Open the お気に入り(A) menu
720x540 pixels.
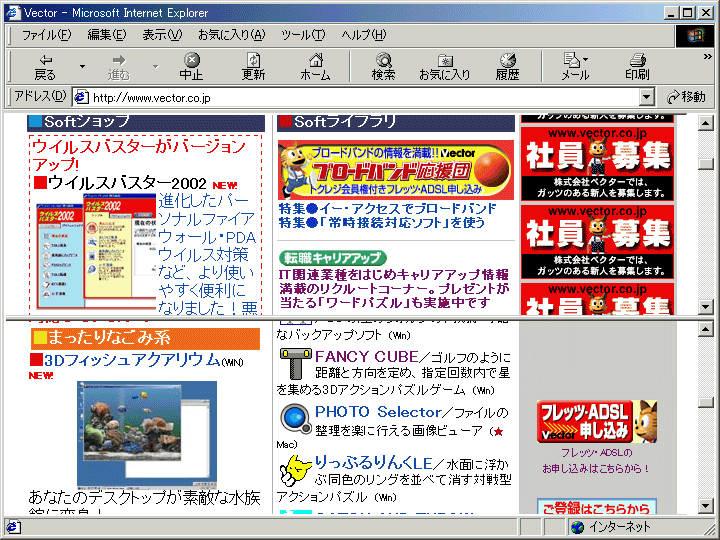pos(232,35)
